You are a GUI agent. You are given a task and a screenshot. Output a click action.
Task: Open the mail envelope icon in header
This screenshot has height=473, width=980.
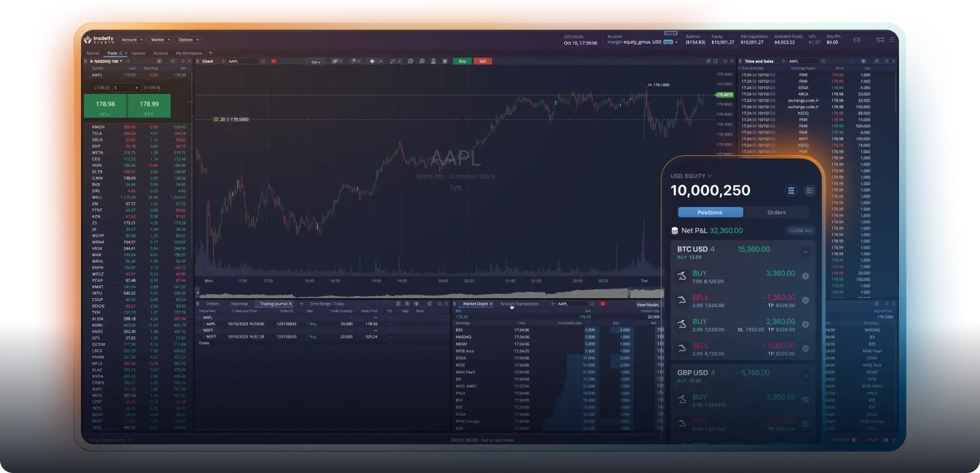pos(857,40)
